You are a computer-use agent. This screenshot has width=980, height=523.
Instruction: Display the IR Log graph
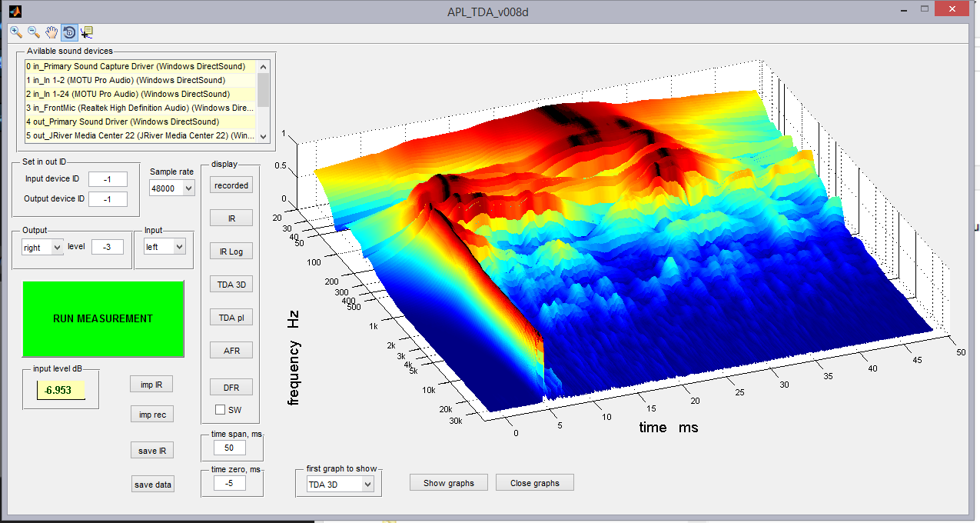[x=231, y=252]
